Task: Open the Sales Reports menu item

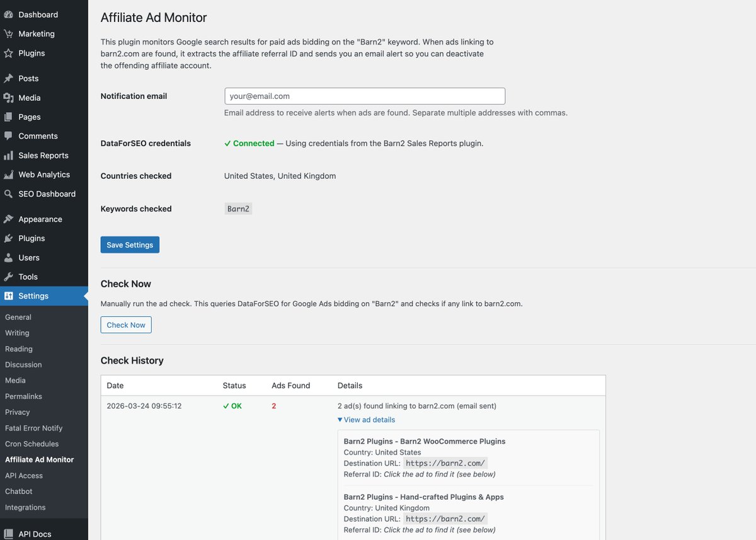Action: pyautogui.click(x=44, y=155)
